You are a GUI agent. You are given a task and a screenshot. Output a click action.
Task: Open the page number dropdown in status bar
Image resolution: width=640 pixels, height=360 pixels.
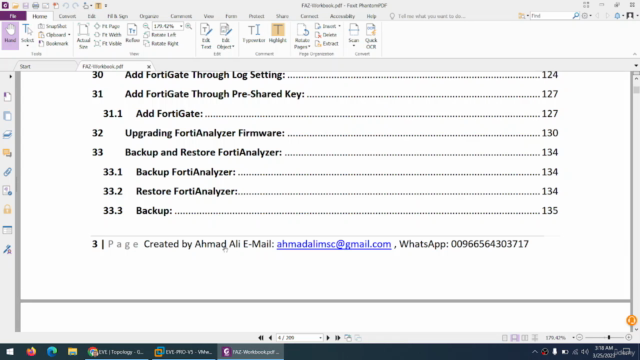tap(320, 338)
